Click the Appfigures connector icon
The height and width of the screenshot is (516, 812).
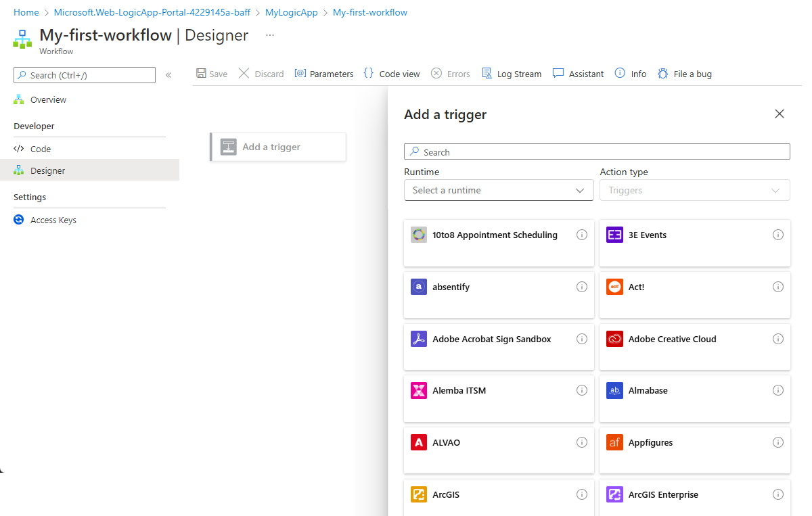pyautogui.click(x=614, y=442)
